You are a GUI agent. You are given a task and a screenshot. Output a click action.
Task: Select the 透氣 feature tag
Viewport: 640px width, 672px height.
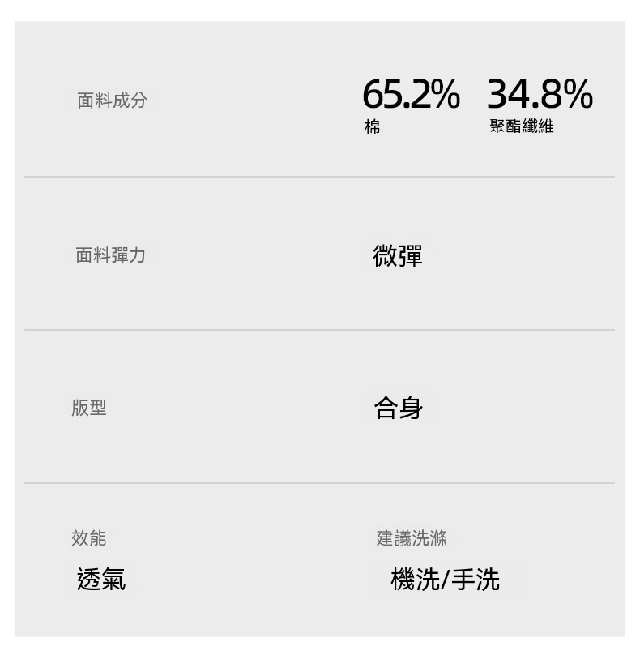tap(101, 579)
